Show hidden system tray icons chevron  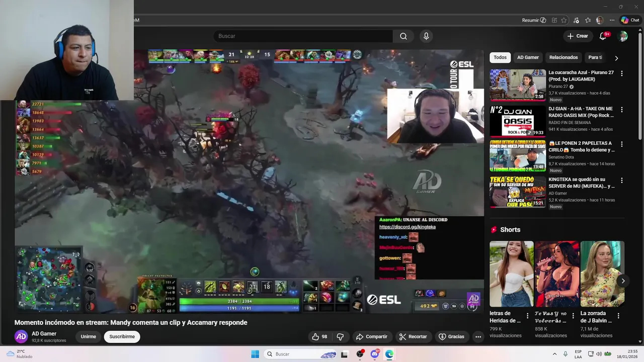coord(554,354)
